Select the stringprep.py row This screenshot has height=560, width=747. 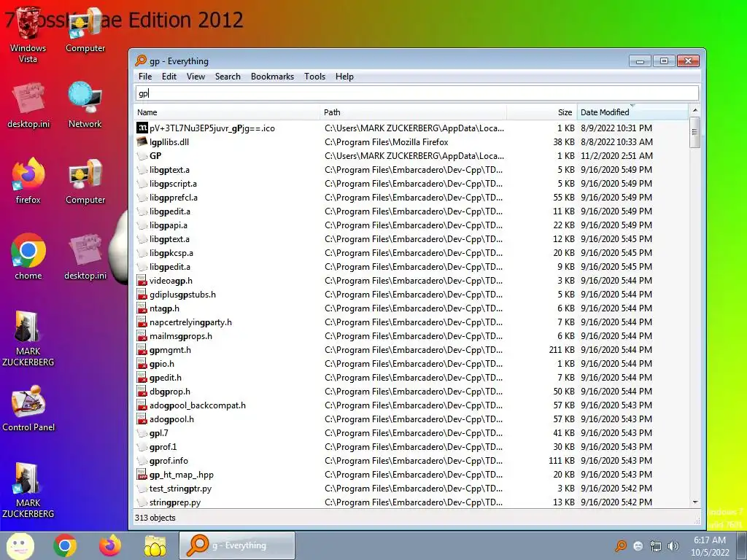[x=411, y=502]
